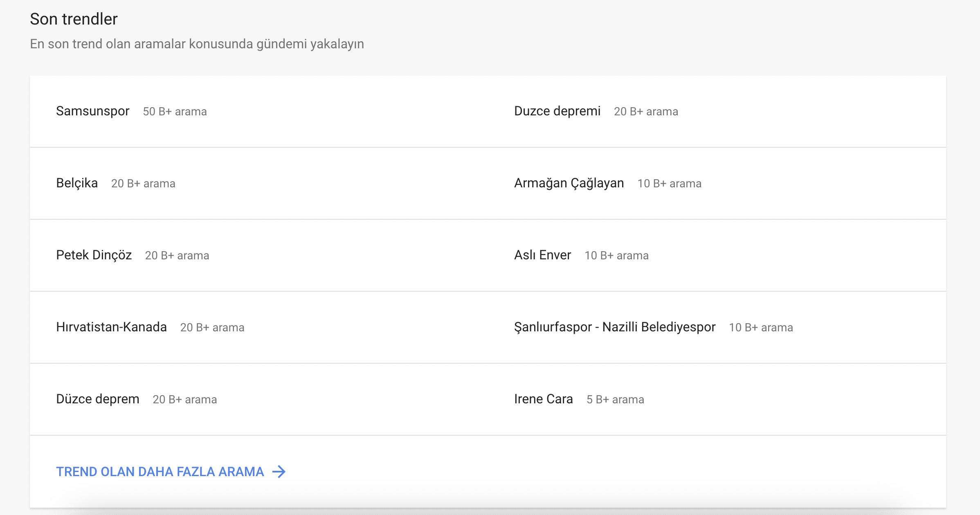
Task: Open the Duzce depremi trend
Action: (x=557, y=111)
